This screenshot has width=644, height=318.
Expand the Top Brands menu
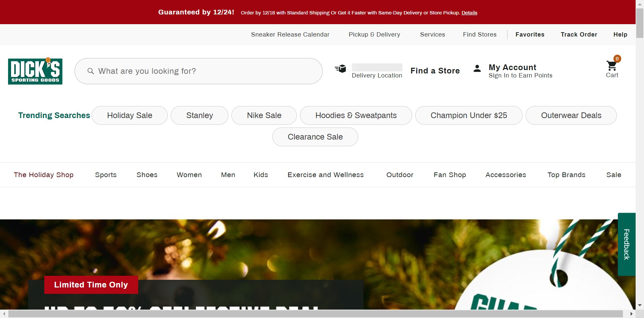tap(566, 175)
